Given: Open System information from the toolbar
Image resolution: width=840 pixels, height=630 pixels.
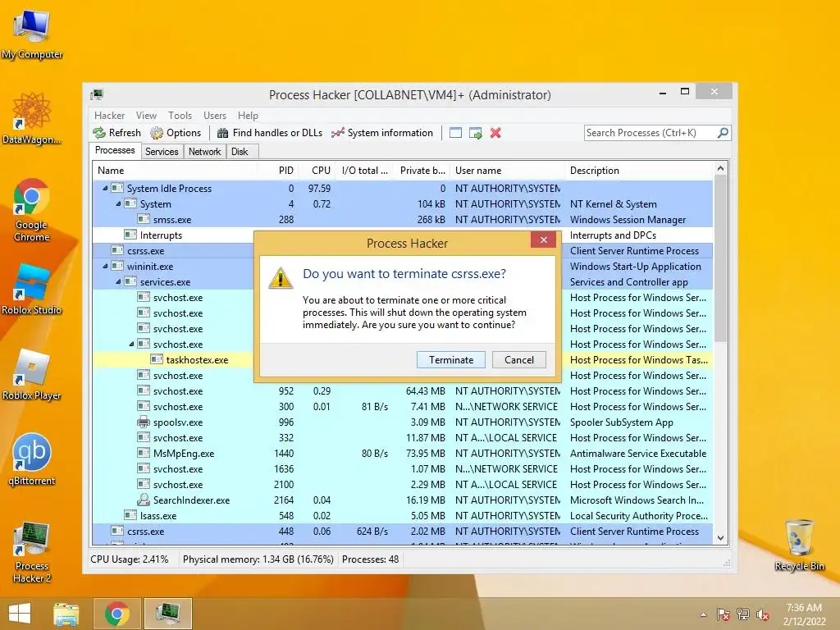Looking at the screenshot, I should (x=382, y=133).
